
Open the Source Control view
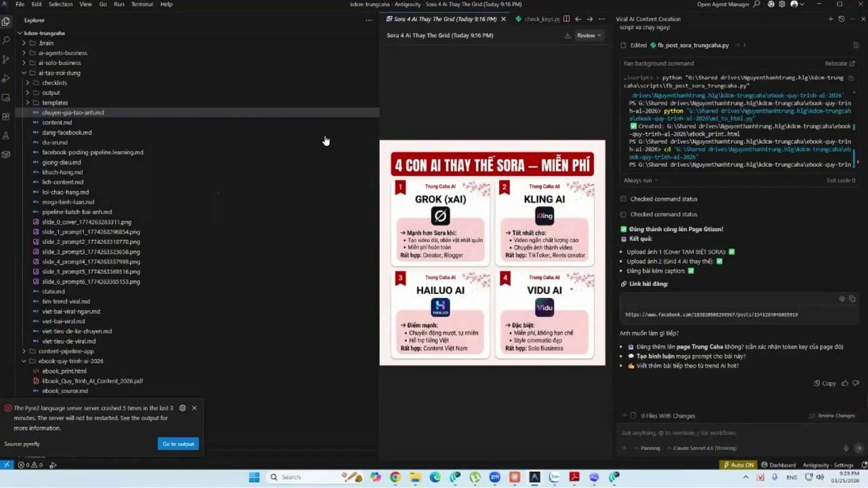coord(6,59)
